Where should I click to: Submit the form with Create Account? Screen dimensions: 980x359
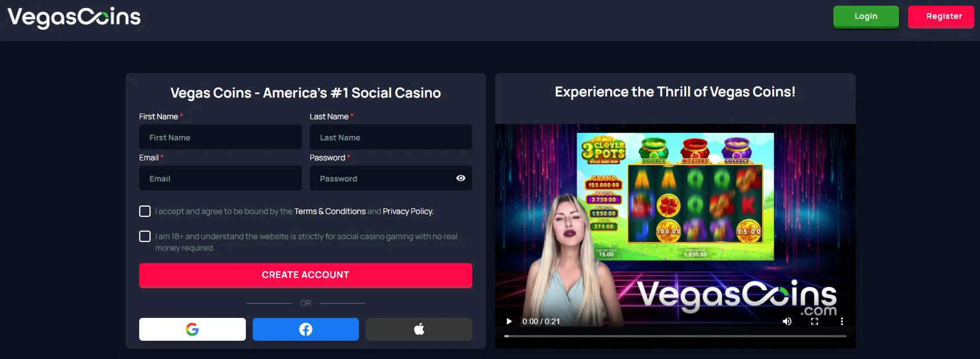pos(306,275)
